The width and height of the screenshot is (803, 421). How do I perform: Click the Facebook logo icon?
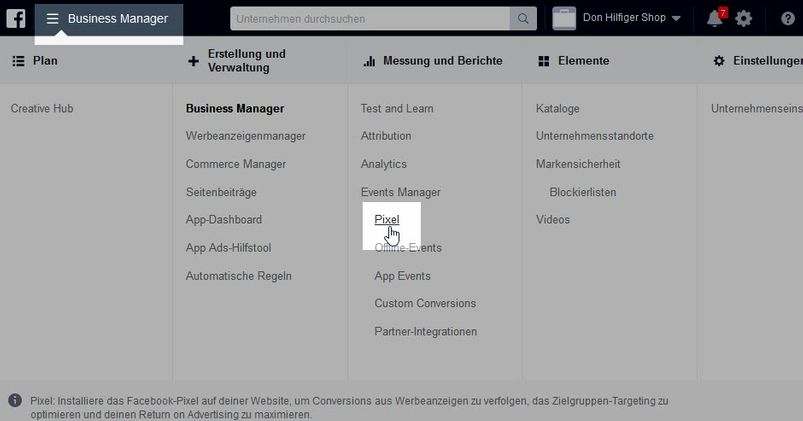[x=16, y=18]
